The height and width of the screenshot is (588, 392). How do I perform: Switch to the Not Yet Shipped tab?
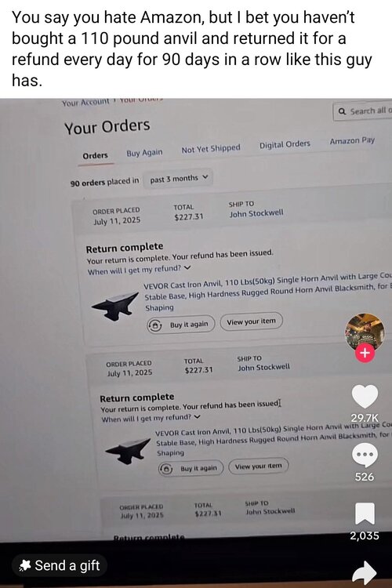211,149
